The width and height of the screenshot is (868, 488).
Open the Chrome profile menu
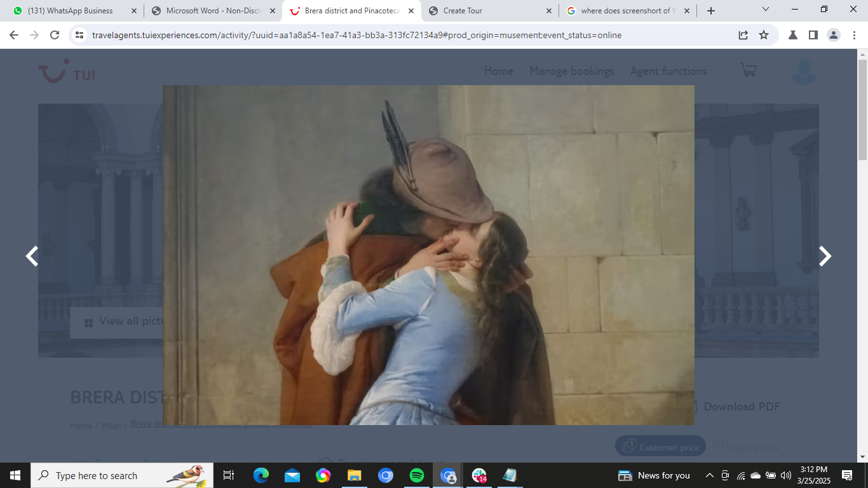pyautogui.click(x=834, y=35)
